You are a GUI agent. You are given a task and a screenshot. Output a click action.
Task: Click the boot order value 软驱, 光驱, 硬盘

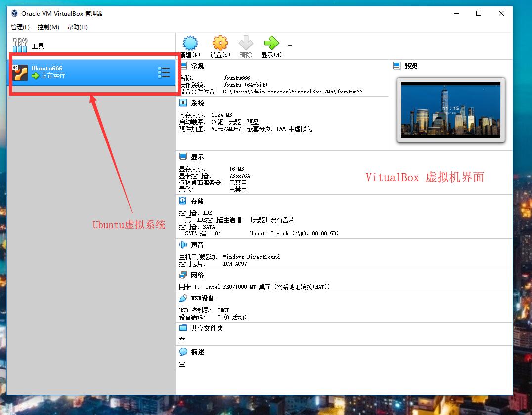click(235, 122)
